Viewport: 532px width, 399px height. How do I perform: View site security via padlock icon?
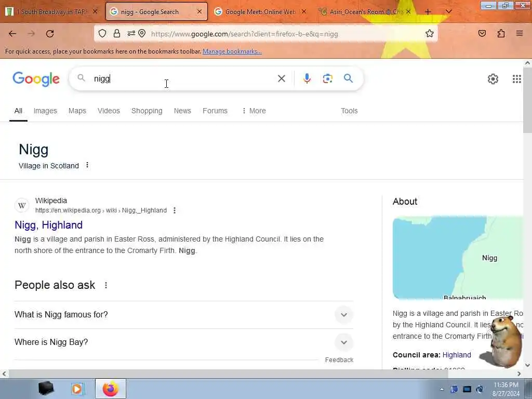click(x=117, y=33)
